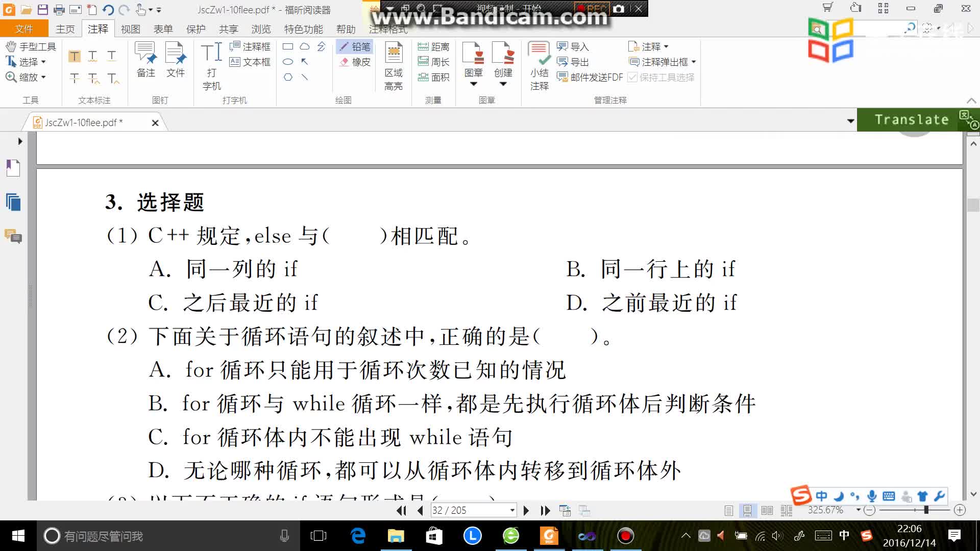Select the Textbox tool (文本框)
The height and width of the screenshot is (551, 980).
250,62
